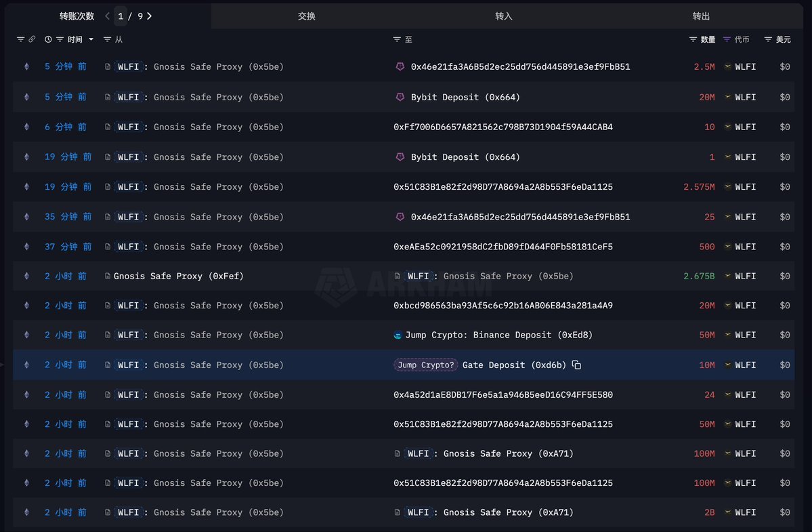Select the 2.575M amount value
Screen dimensions: 812x532
tap(699, 187)
